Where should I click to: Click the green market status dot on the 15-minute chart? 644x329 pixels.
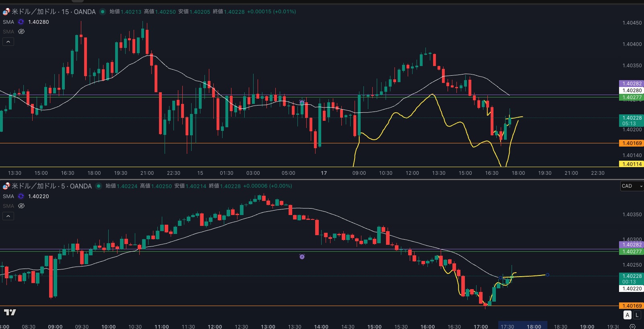(x=103, y=12)
